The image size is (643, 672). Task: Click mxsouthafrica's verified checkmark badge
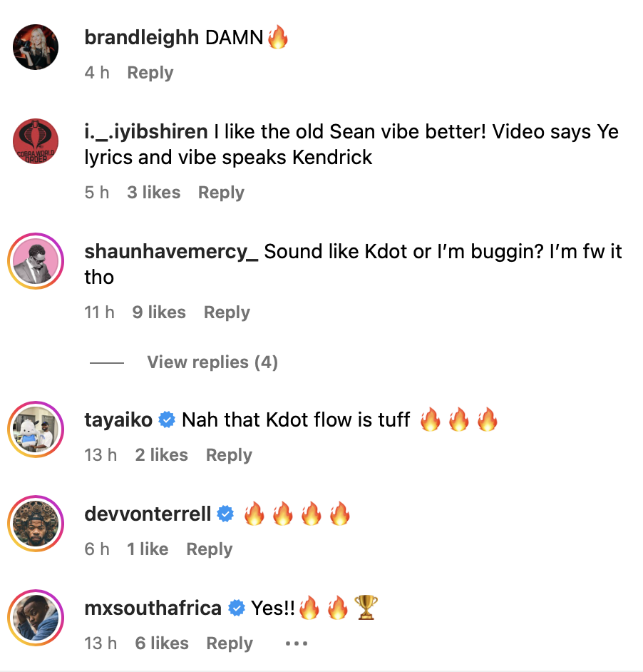[236, 608]
